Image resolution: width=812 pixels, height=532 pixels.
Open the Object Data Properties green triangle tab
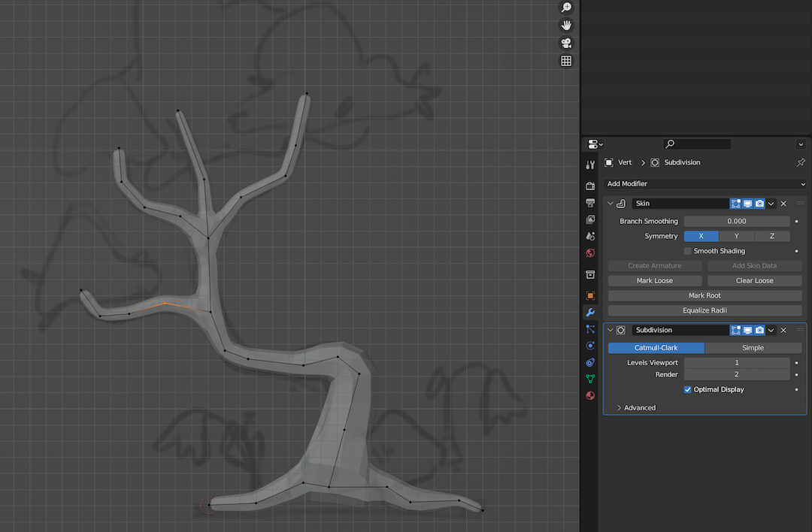tap(590, 378)
